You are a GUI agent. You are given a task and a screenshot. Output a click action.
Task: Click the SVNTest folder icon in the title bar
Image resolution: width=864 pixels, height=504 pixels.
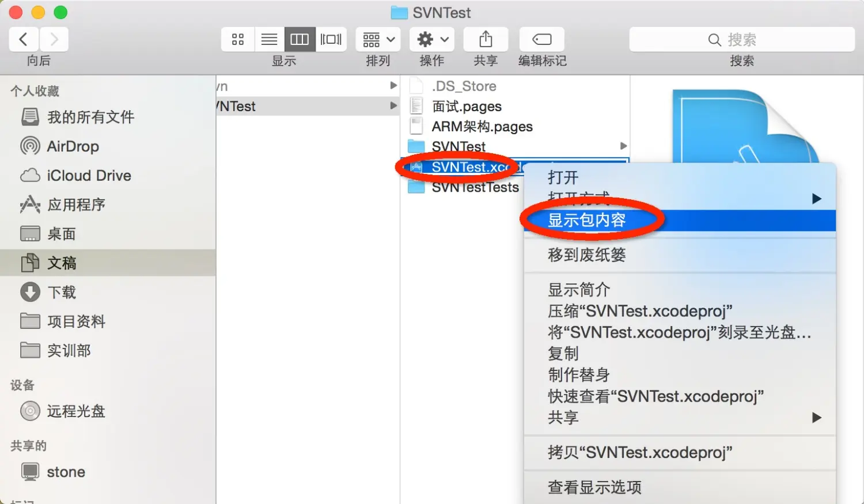(x=399, y=13)
